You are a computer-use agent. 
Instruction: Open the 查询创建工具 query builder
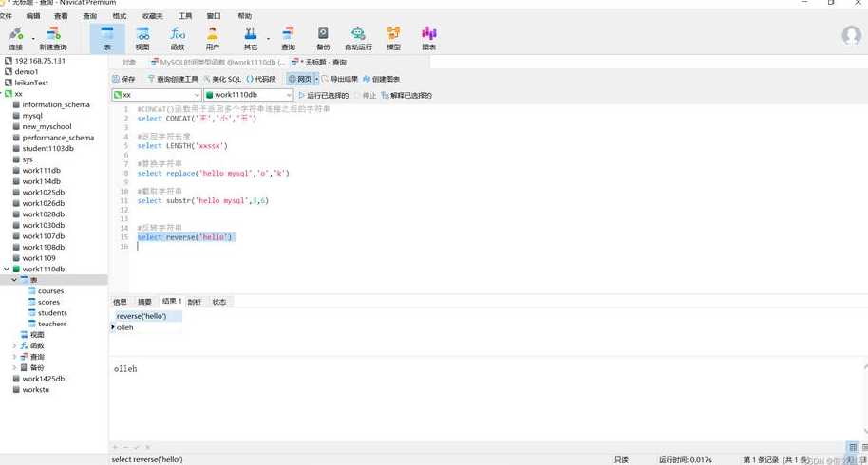coord(173,79)
